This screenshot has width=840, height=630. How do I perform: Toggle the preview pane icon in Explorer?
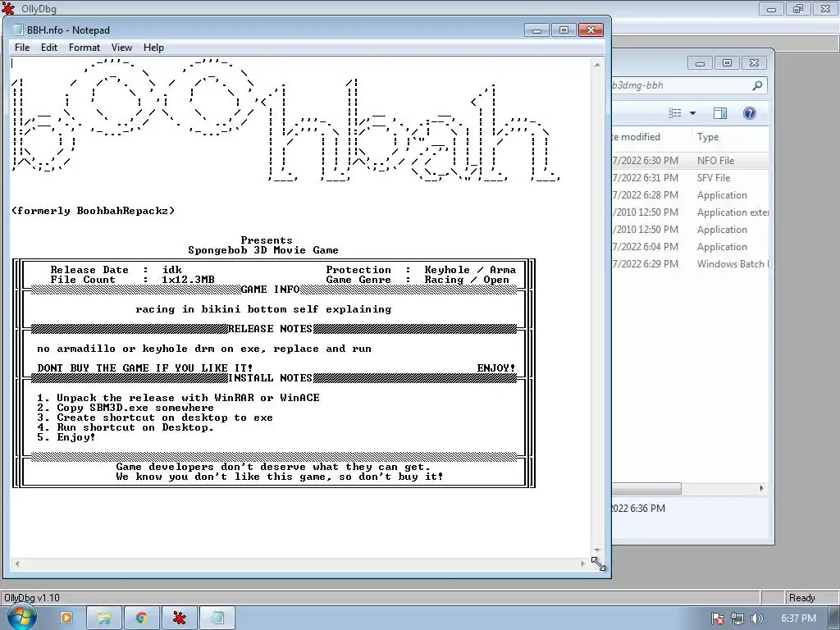(720, 113)
